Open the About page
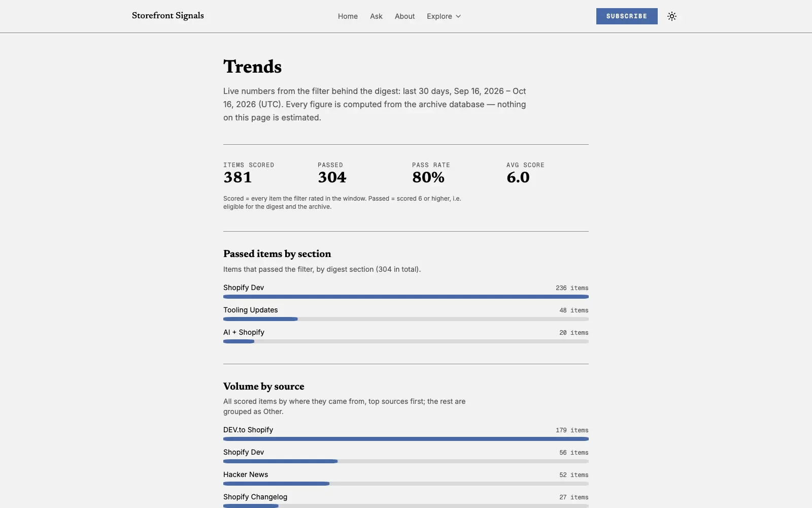Screen dimensions: 812x508 click(x=404, y=16)
